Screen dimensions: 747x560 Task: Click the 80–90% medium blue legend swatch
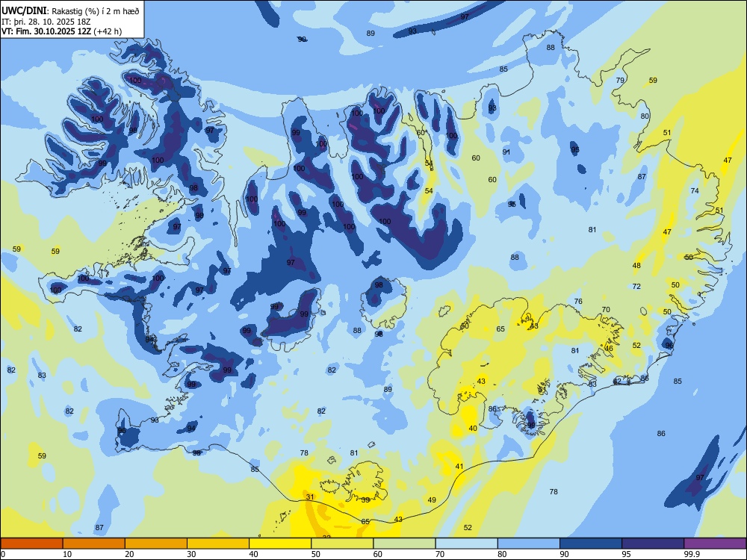pos(528,544)
